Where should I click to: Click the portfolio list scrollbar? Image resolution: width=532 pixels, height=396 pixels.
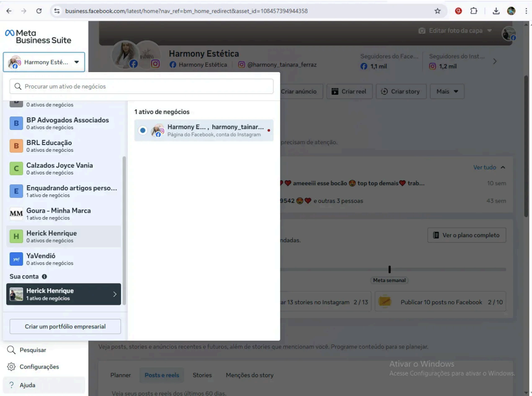click(124, 230)
